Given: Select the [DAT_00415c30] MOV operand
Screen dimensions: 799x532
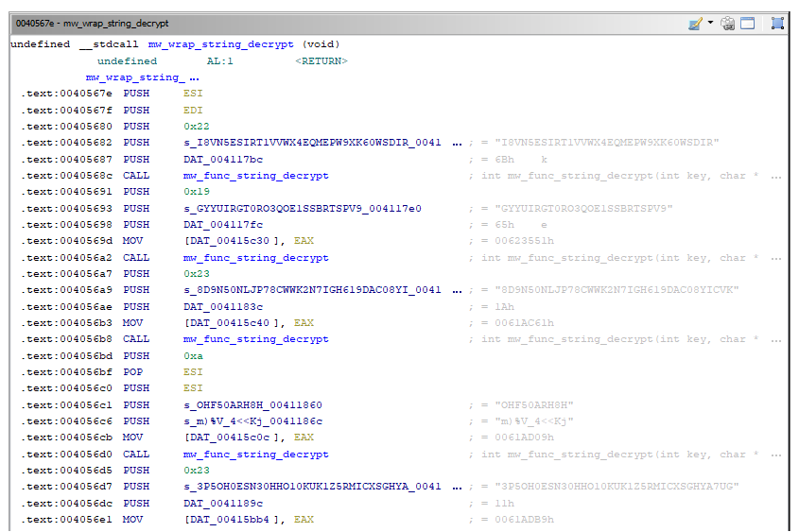Looking at the screenshot, I should tap(234, 241).
